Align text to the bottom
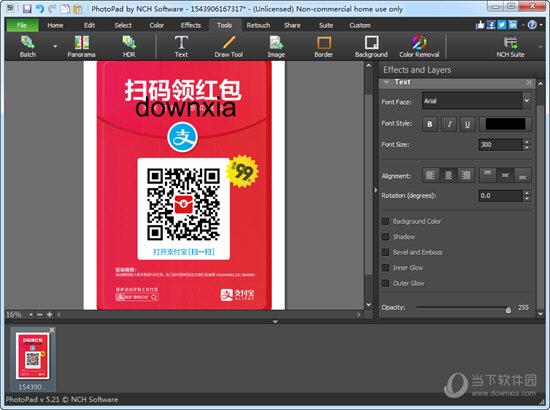This screenshot has width=550, height=410. [x=523, y=175]
